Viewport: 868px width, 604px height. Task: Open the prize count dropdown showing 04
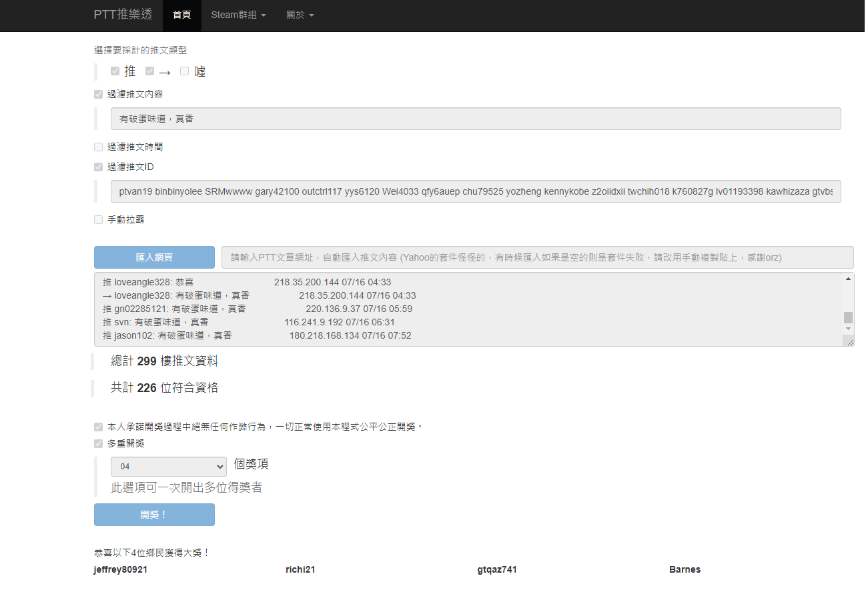(x=169, y=467)
